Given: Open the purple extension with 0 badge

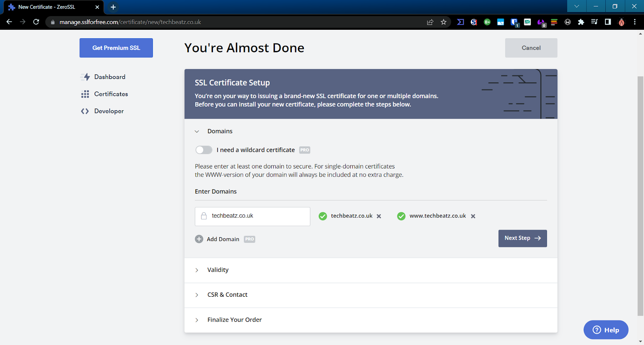Looking at the screenshot, I should [x=541, y=23].
